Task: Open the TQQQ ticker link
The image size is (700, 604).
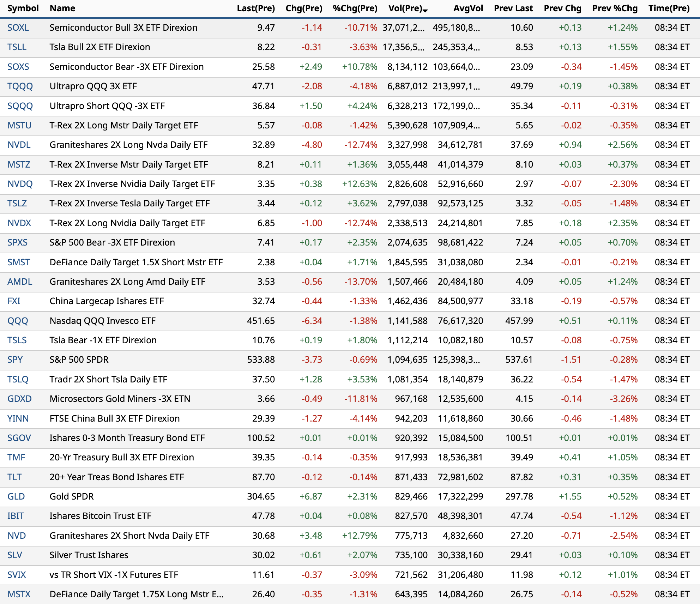Action: pyautogui.click(x=20, y=86)
